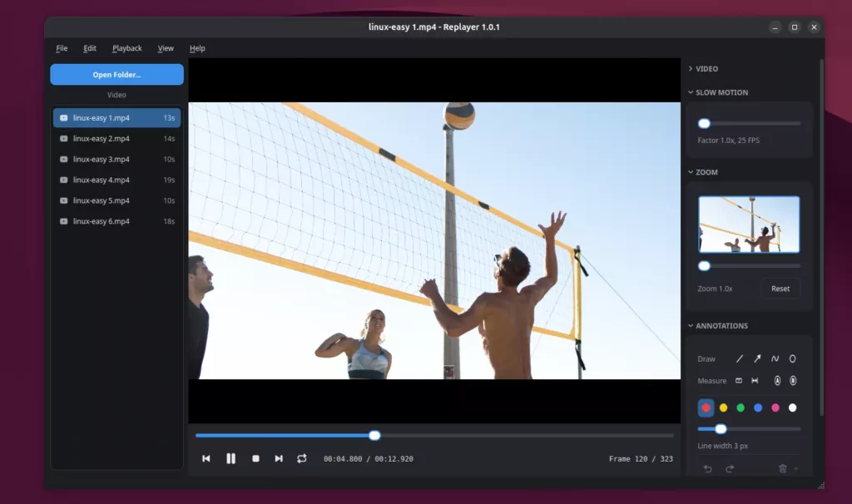Set measurement marker B

pyautogui.click(x=793, y=381)
